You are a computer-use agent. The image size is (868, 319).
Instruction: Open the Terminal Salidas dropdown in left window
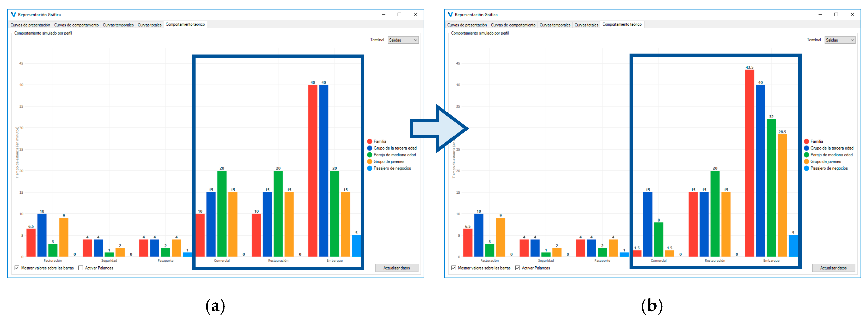(403, 40)
